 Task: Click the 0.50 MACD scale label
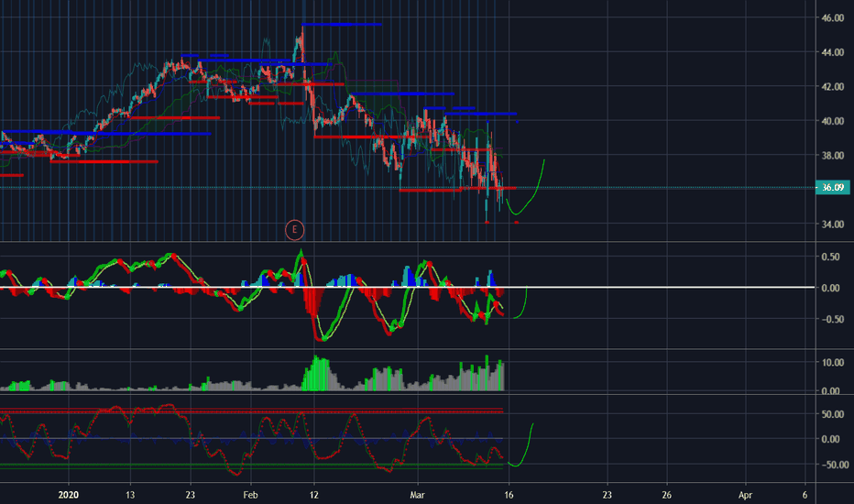(x=830, y=257)
